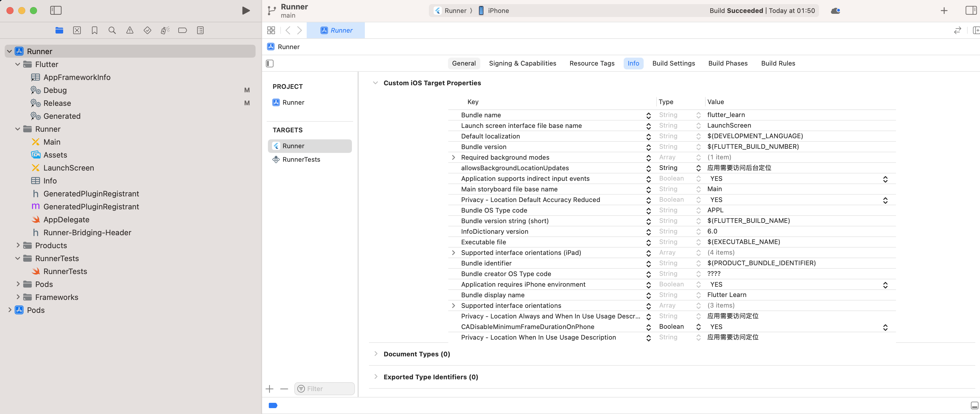Open the issue navigator warning icon

coord(130,31)
